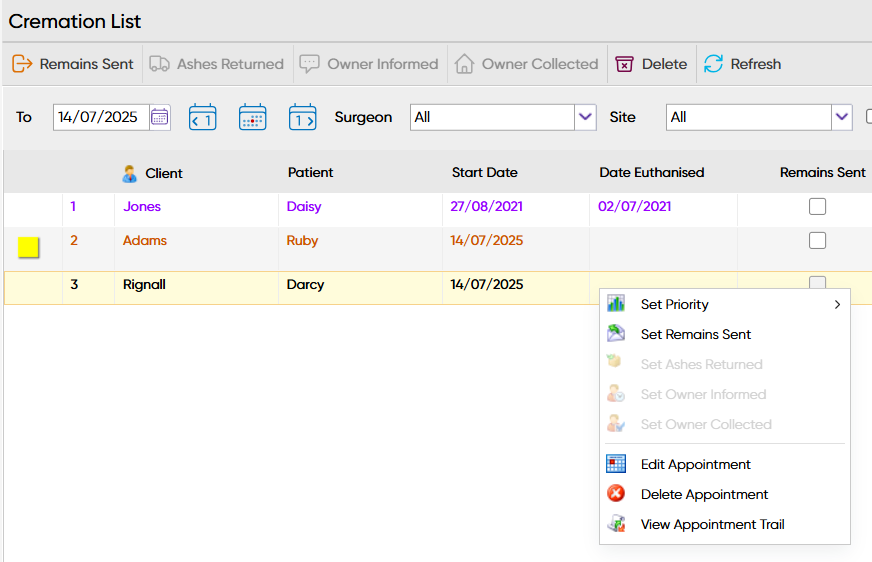Viewport: 872px width, 562px height.
Task: Sort by the Start Date column header
Action: 484,172
